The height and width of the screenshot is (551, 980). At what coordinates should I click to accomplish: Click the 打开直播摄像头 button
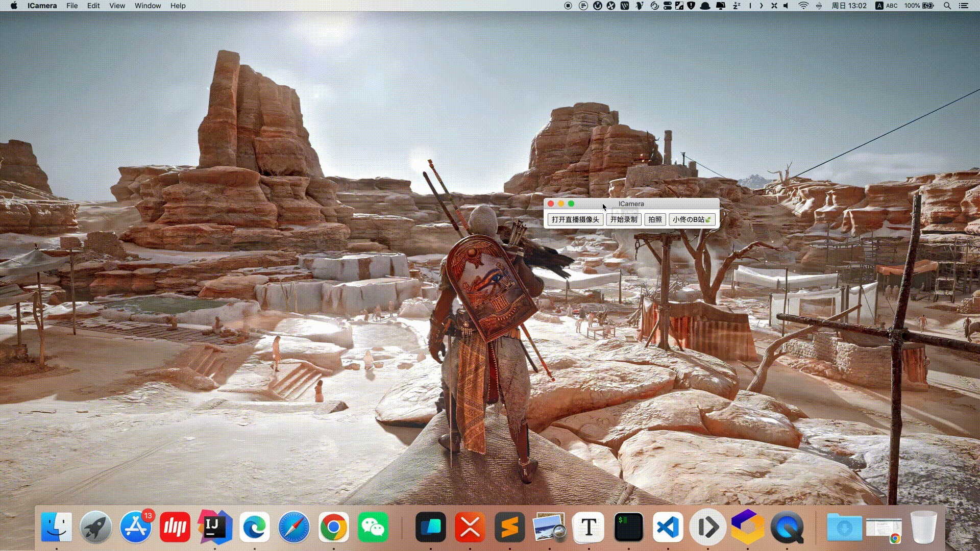pos(575,219)
